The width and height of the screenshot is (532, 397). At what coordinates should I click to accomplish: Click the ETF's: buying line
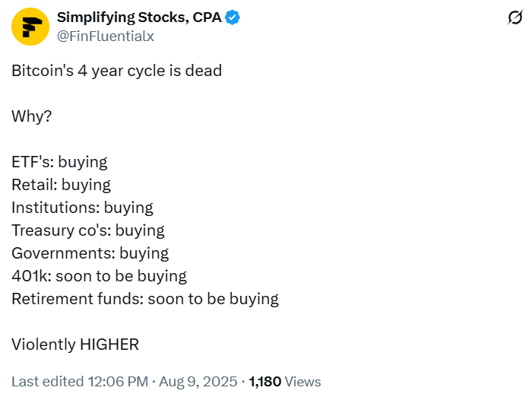tap(59, 162)
